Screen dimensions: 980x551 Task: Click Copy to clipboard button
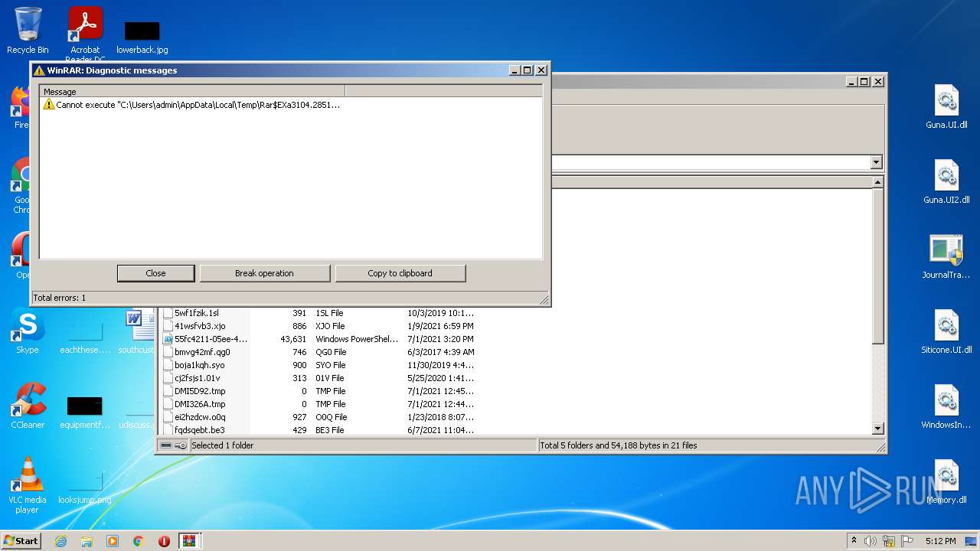pyautogui.click(x=400, y=273)
